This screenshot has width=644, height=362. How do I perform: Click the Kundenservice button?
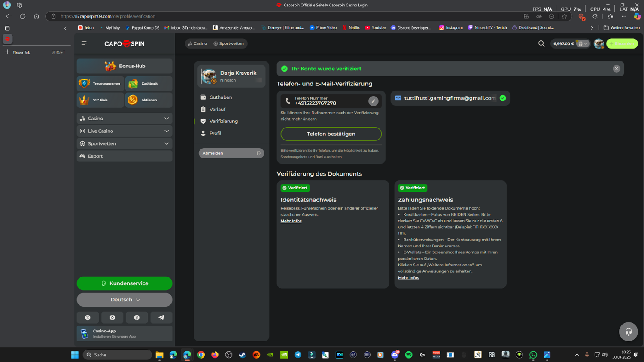125,283
